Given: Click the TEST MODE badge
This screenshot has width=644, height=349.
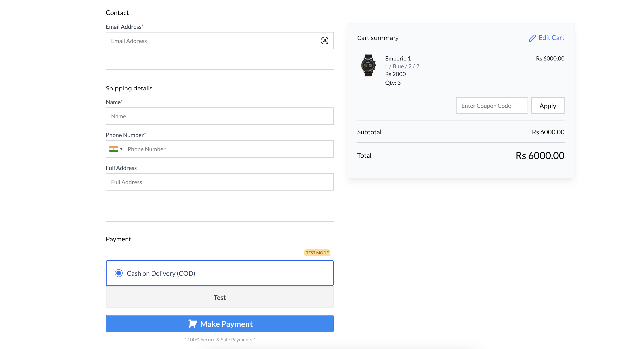Looking at the screenshot, I should [x=317, y=253].
